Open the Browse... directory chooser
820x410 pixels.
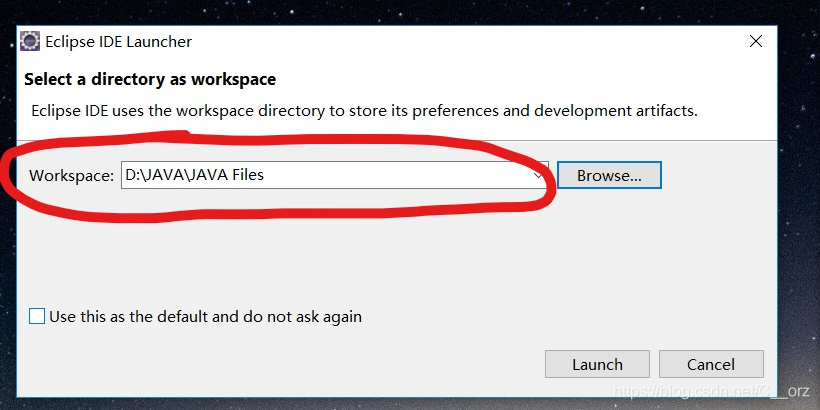(x=609, y=175)
